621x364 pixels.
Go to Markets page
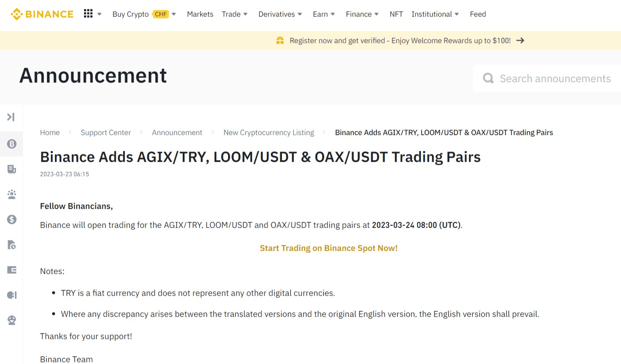[x=200, y=14]
